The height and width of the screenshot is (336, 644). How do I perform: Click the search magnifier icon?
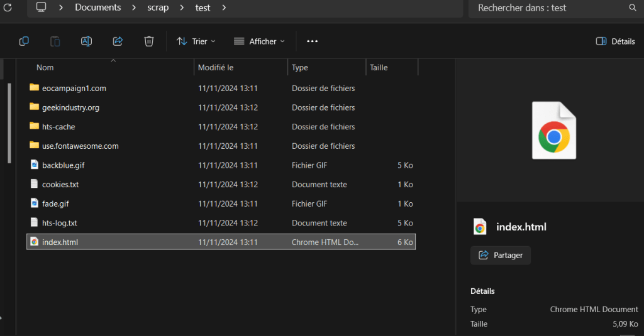pyautogui.click(x=633, y=8)
